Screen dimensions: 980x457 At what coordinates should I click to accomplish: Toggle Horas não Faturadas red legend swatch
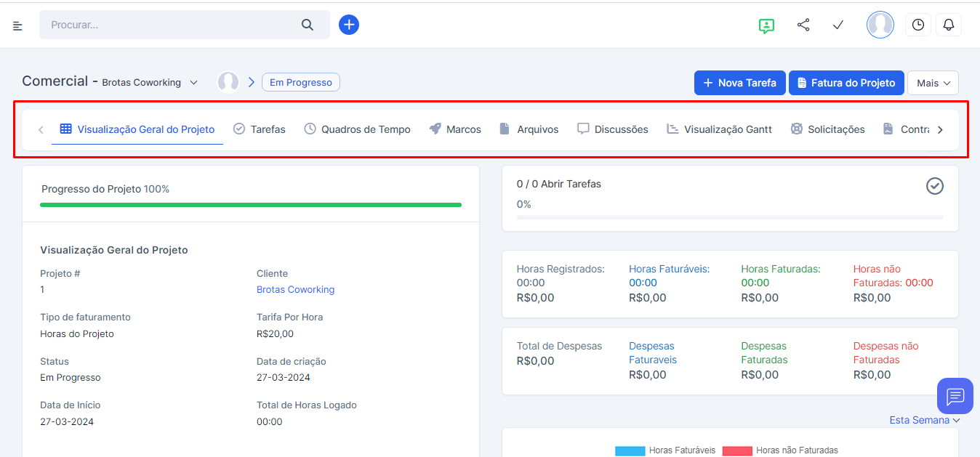736,451
